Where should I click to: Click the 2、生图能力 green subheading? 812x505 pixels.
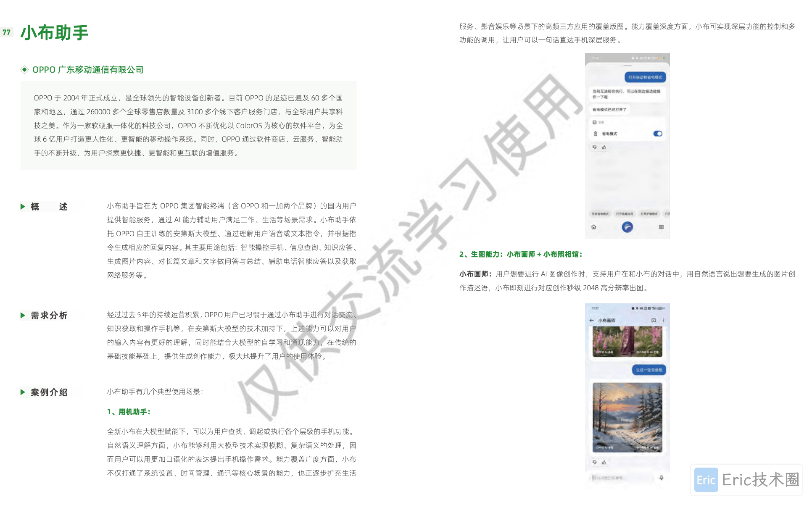[521, 254]
